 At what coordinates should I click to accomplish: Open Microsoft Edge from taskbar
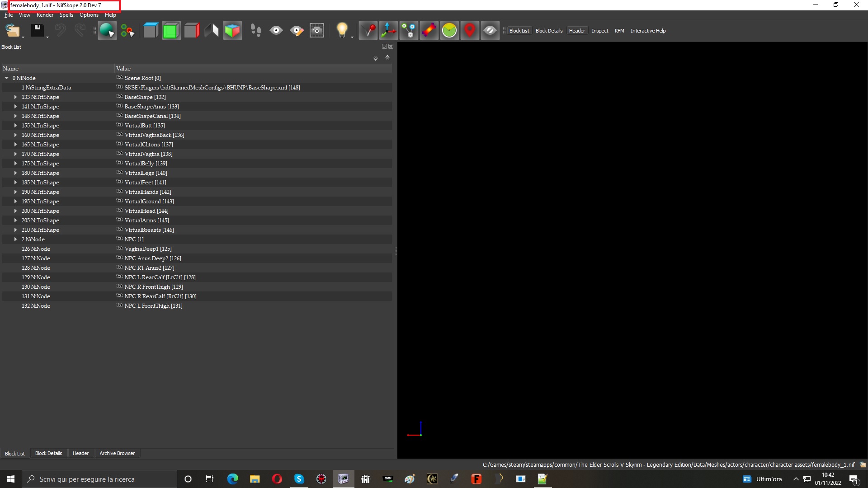pyautogui.click(x=232, y=479)
